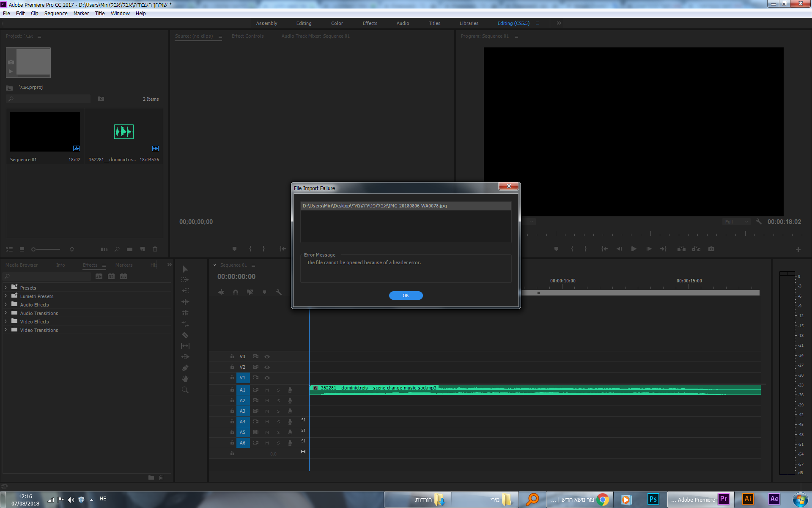Mute audio track A1
This screenshot has height=508, width=812.
[x=267, y=390]
